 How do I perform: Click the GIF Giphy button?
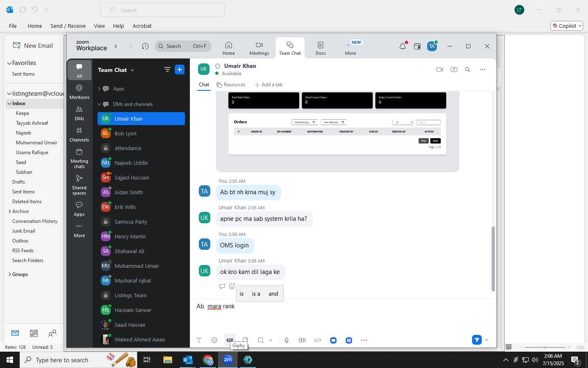tap(230, 340)
